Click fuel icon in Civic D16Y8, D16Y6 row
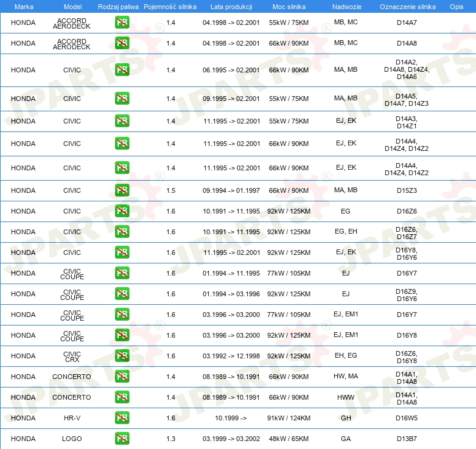The image size is (476, 449). click(x=122, y=252)
